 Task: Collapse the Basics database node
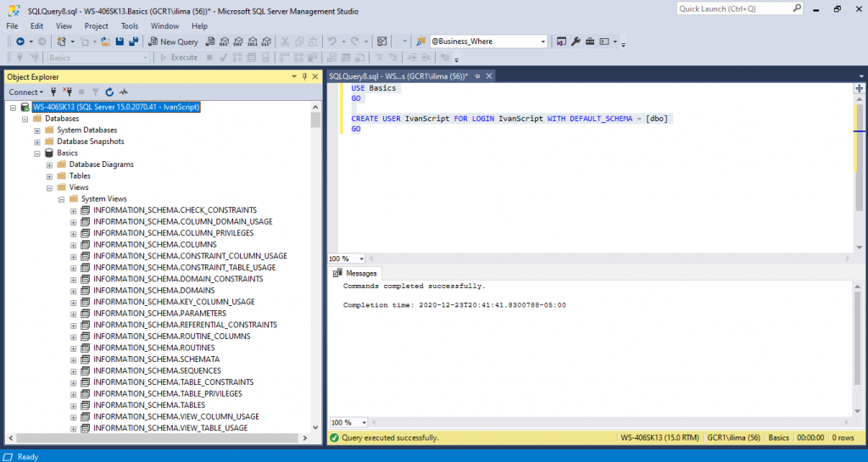pyautogui.click(x=37, y=153)
